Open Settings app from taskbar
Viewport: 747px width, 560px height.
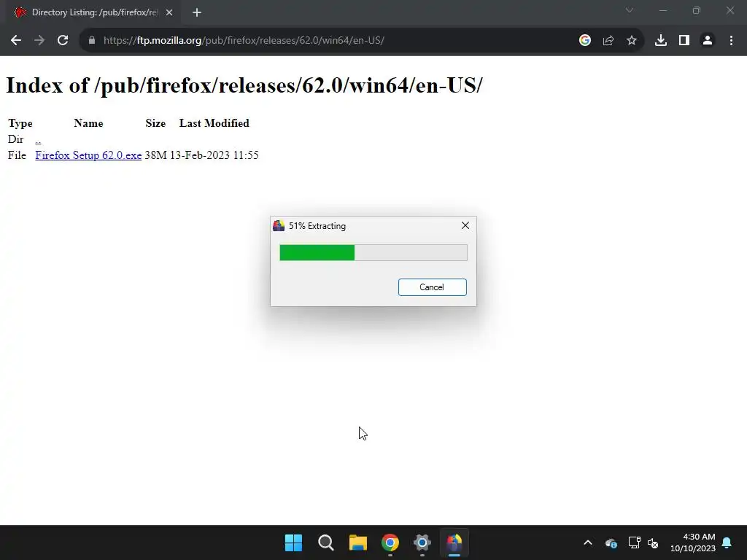(x=422, y=542)
